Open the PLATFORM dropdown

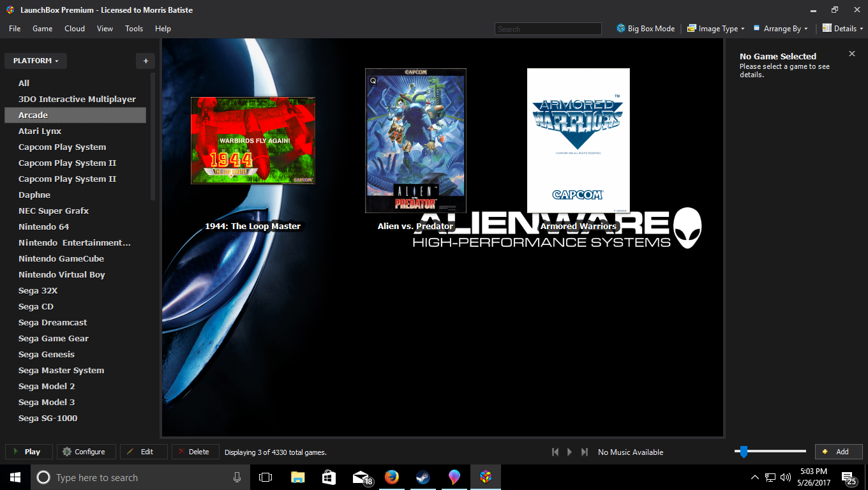pos(36,61)
